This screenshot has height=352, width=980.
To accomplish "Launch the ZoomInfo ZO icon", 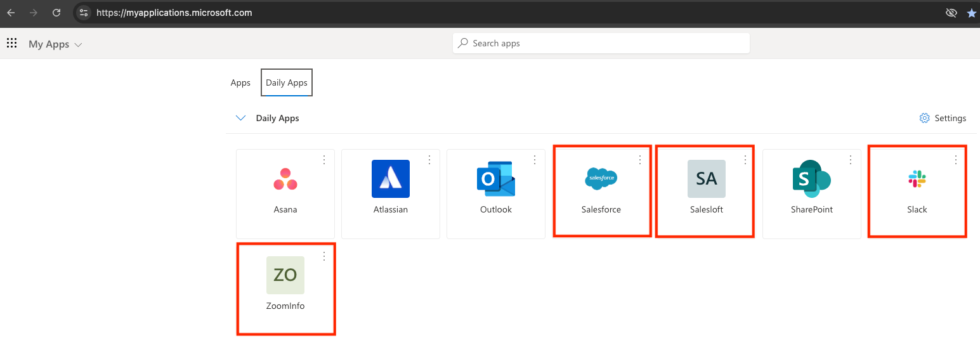I will coord(285,275).
